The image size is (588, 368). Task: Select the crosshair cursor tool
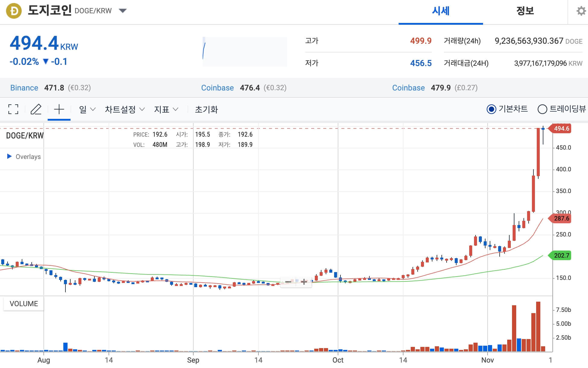tap(59, 109)
